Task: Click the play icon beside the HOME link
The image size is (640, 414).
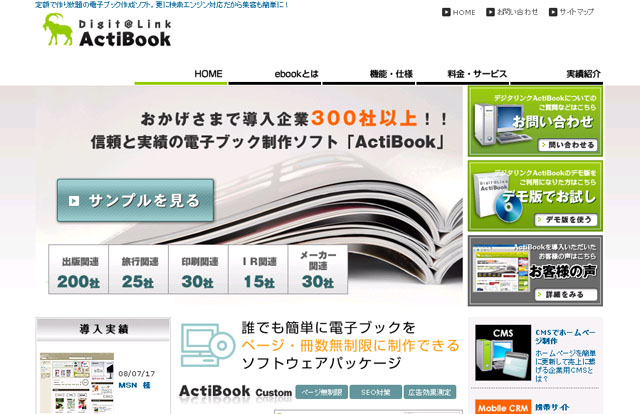Action: 446,12
